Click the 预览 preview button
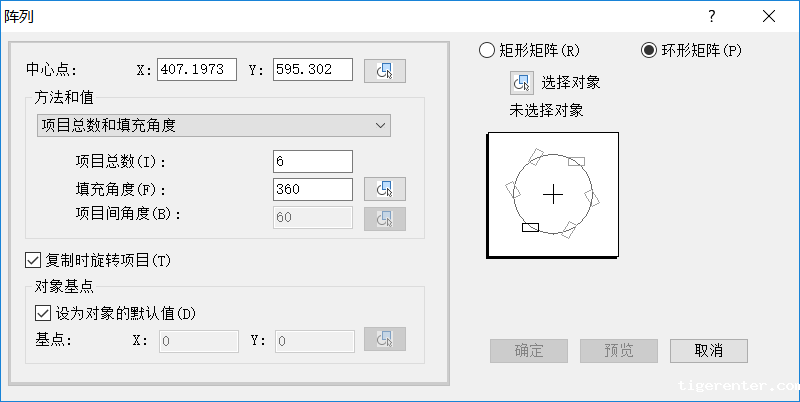 [619, 350]
